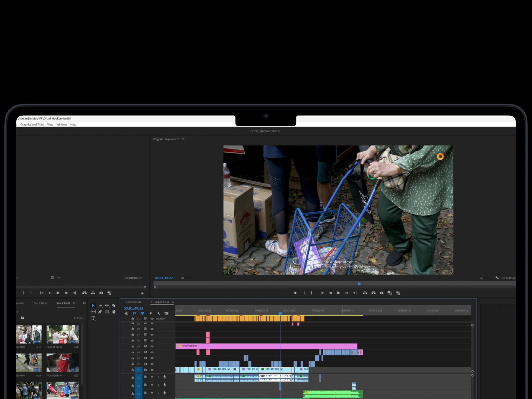Click Extract button in Program monitor

click(374, 293)
